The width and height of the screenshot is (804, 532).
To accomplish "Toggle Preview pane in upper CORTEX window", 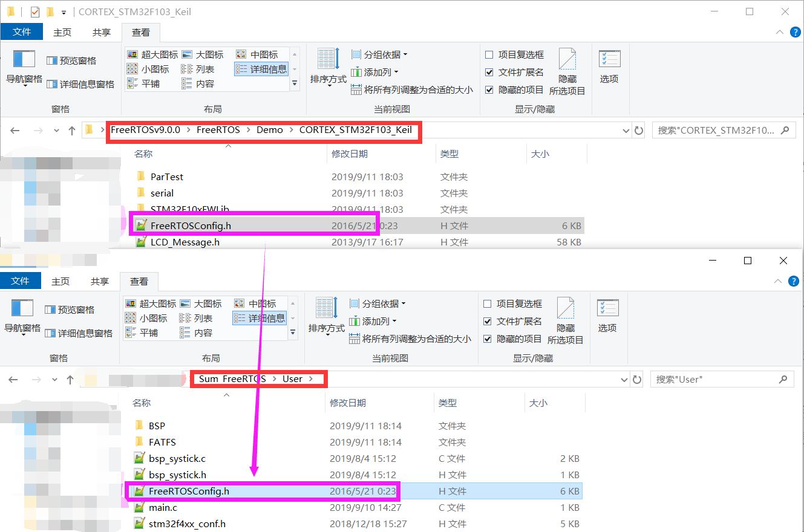I will (71, 60).
